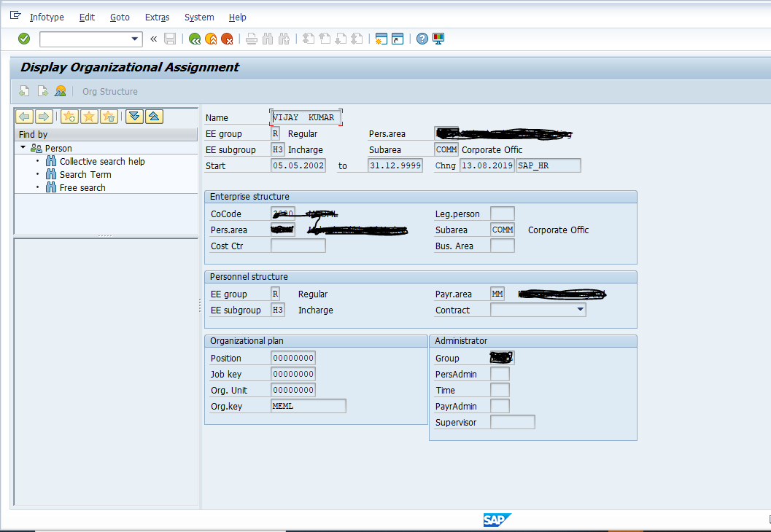
Task: Click the Add to Favorites star icon
Action: tap(69, 116)
